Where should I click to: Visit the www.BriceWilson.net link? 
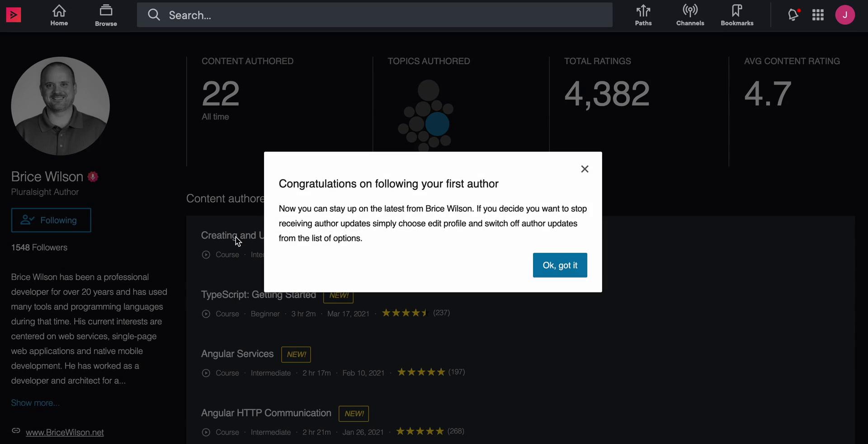pos(65,432)
